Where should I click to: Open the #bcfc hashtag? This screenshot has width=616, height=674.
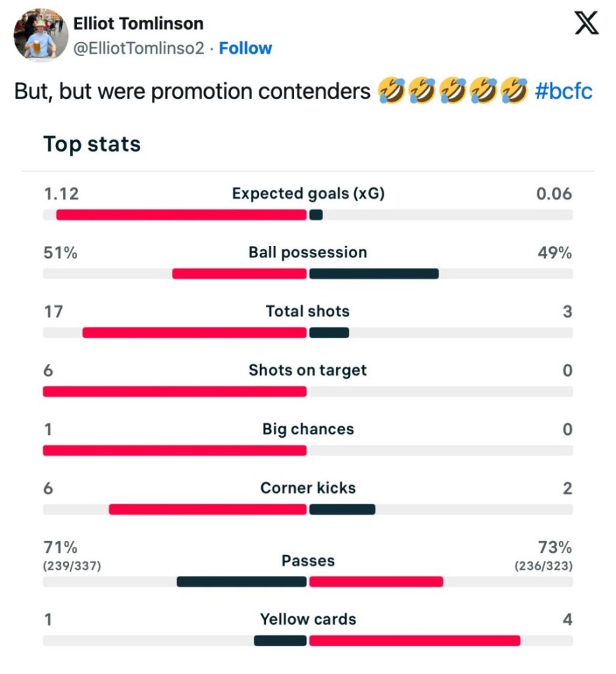563,91
